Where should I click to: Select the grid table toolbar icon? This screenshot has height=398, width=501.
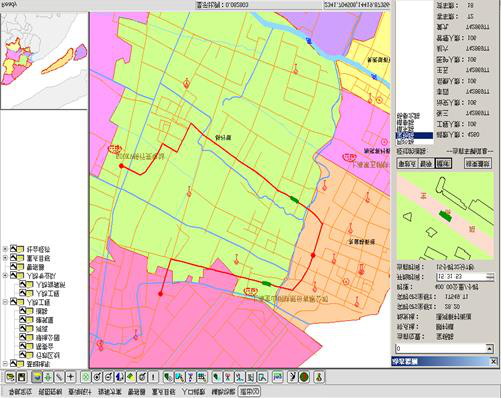pyautogui.click(x=201, y=377)
